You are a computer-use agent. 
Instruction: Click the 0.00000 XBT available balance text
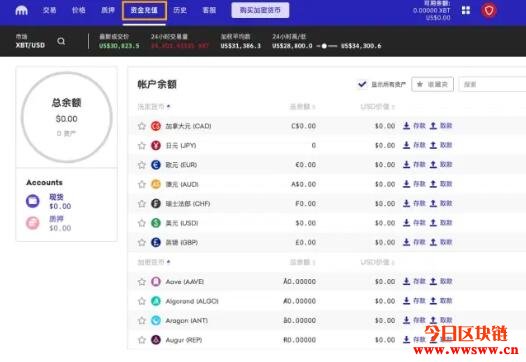[431, 10]
